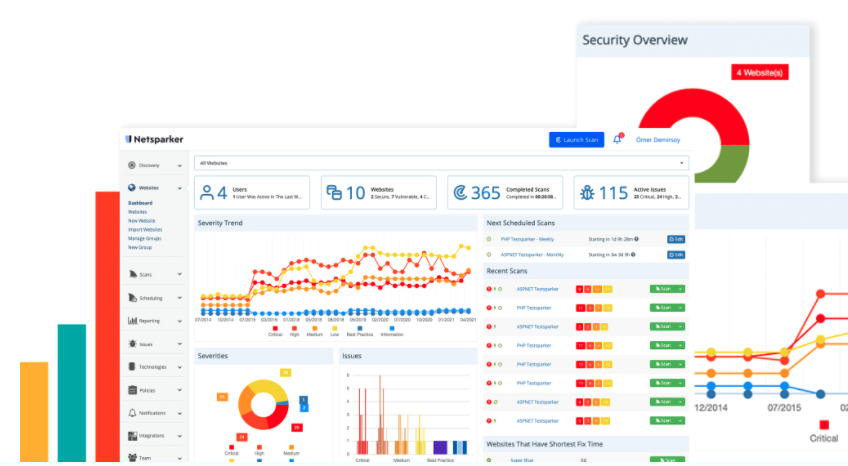Click the Issues bug sidebar icon
This screenshot has height=466, width=848.
[x=132, y=344]
